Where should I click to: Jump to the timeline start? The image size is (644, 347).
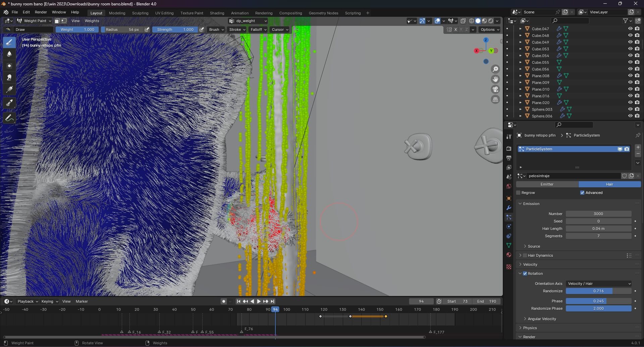tap(238, 301)
